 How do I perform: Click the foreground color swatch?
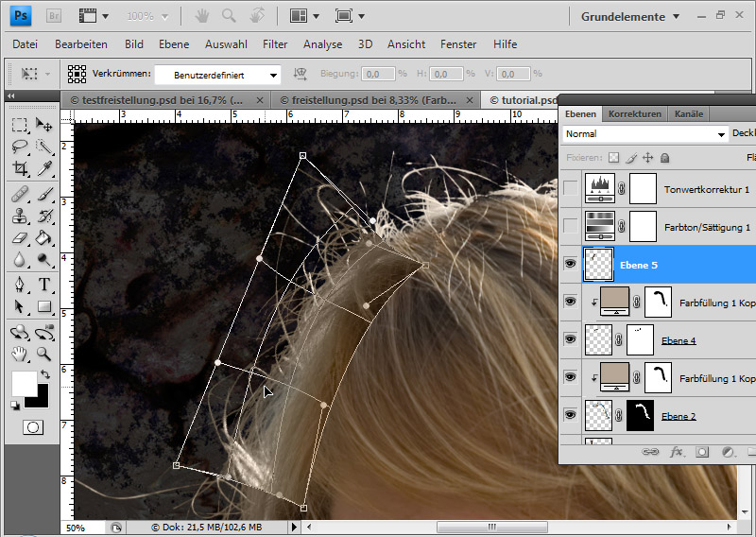point(23,383)
